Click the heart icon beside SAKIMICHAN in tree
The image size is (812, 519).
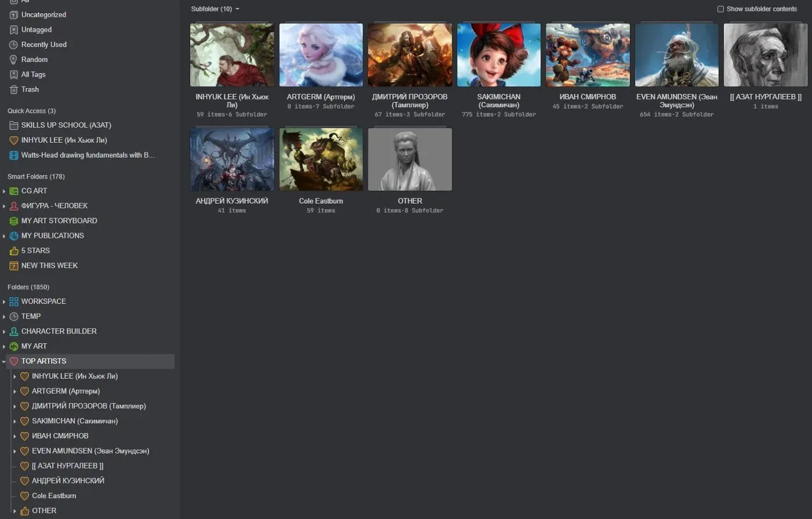tap(24, 422)
